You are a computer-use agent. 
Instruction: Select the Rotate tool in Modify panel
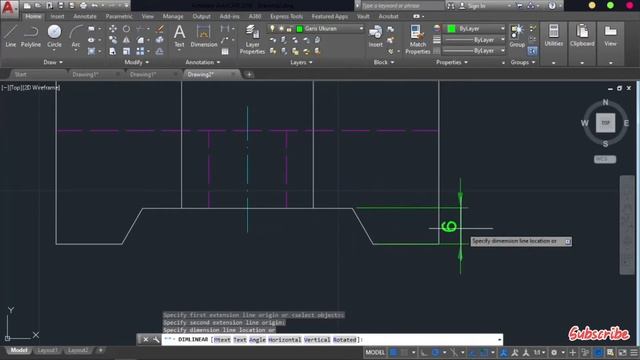[126, 29]
